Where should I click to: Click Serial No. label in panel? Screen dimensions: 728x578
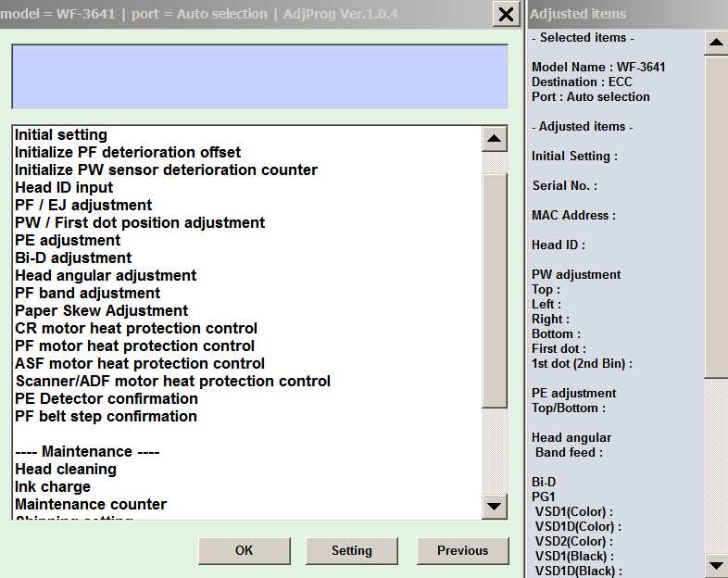[565, 186]
